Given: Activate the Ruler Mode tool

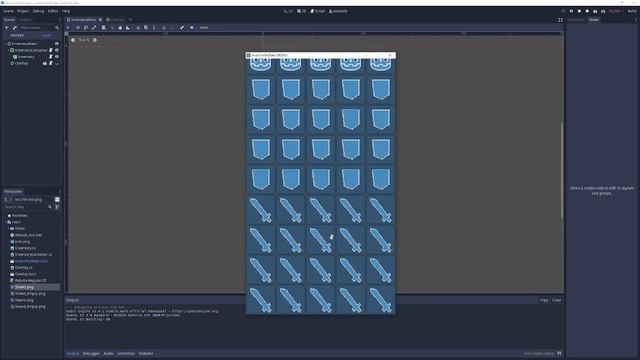Looking at the screenshot, I should click(x=128, y=28).
